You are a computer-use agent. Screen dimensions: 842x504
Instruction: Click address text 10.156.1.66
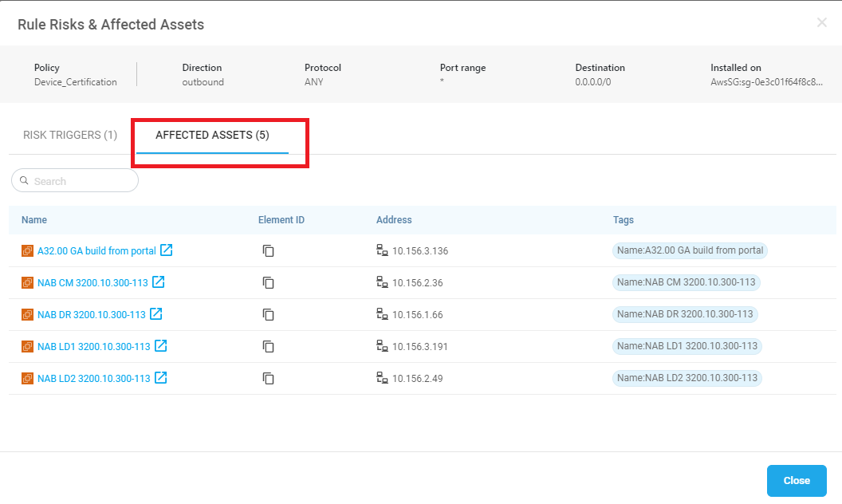(x=417, y=314)
